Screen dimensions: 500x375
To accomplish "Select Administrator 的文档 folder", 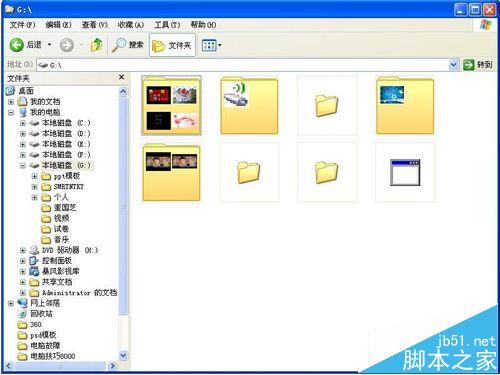I will tap(79, 293).
